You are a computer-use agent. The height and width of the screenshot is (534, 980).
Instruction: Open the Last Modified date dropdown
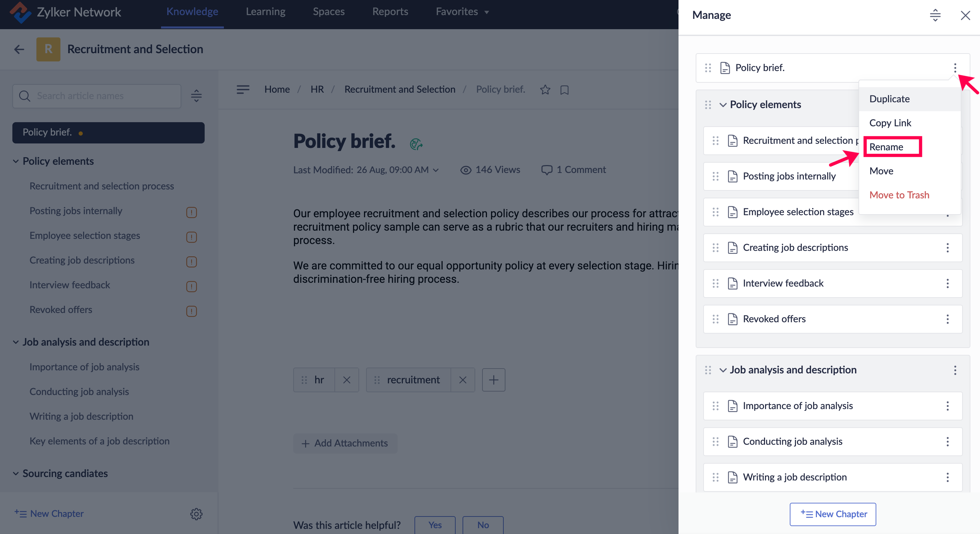[436, 170]
